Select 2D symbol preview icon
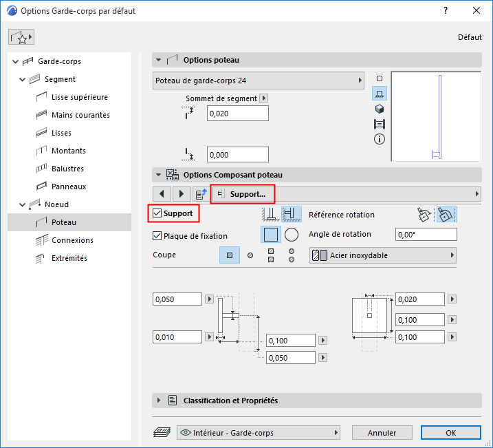The width and height of the screenshot is (493, 448). 380,78
